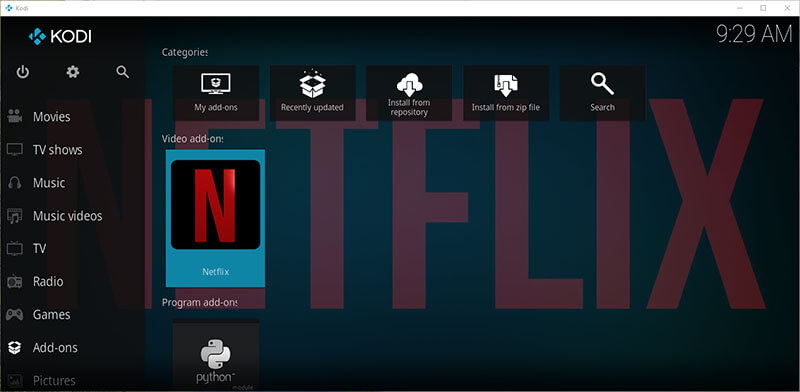Image resolution: width=800 pixels, height=392 pixels.
Task: Launch the Netflix video add-on
Action: pos(215,218)
